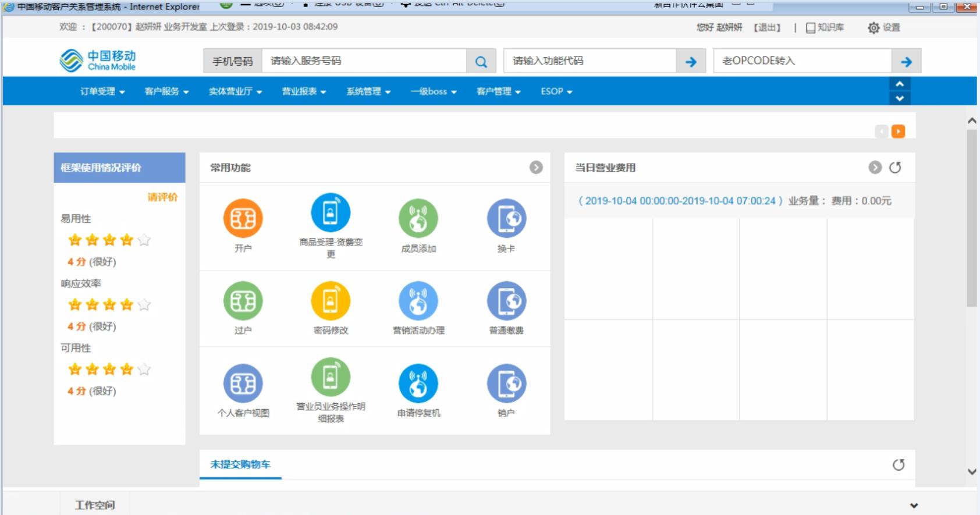This screenshot has width=980, height=515.
Task: Open the 申请停复机 suspend/resume icon
Action: tap(418, 383)
